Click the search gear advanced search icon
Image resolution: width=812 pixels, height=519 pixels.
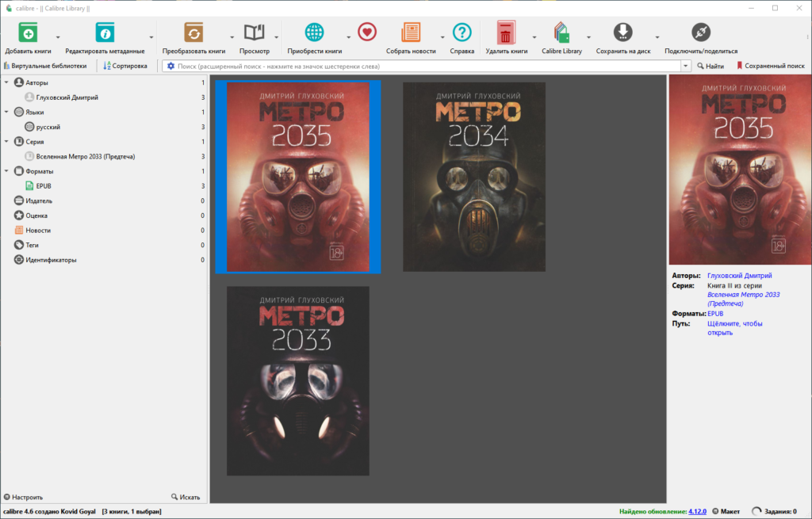click(171, 67)
